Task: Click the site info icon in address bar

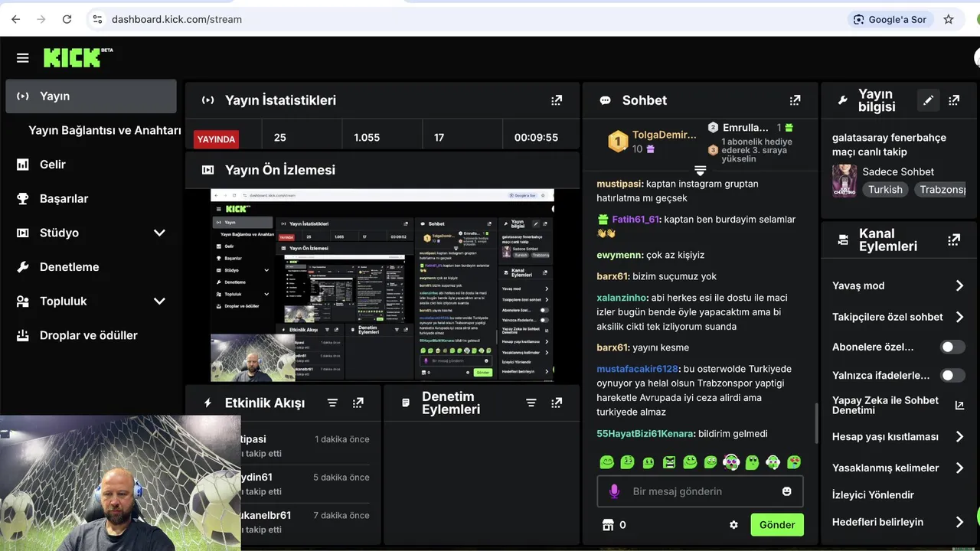Action: point(96,19)
